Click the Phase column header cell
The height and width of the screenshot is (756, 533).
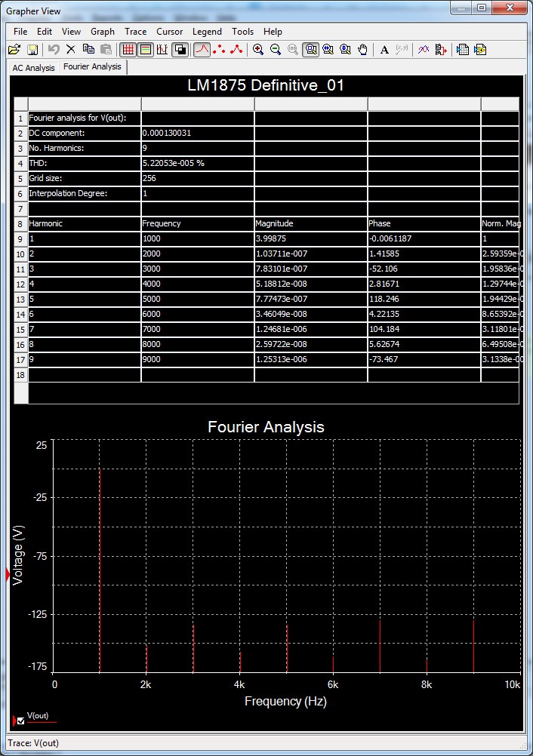pos(424,223)
